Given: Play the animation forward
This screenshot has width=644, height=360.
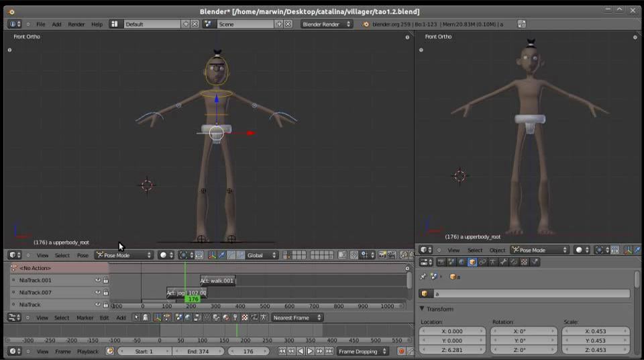Looking at the screenshot, I should click(310, 351).
